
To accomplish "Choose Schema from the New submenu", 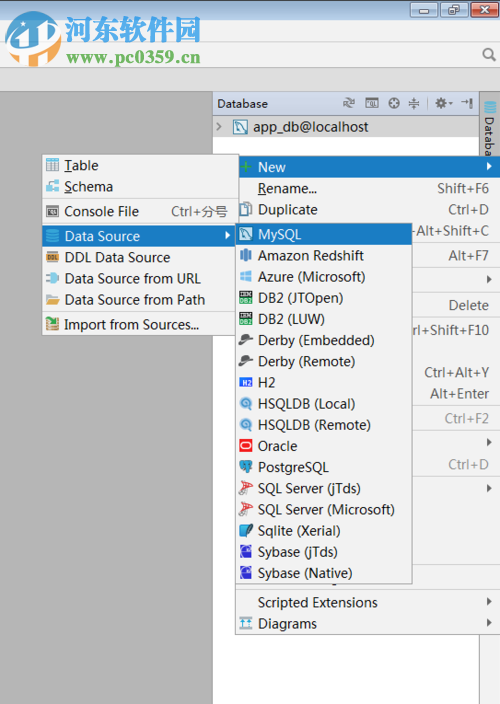I will point(140,187).
